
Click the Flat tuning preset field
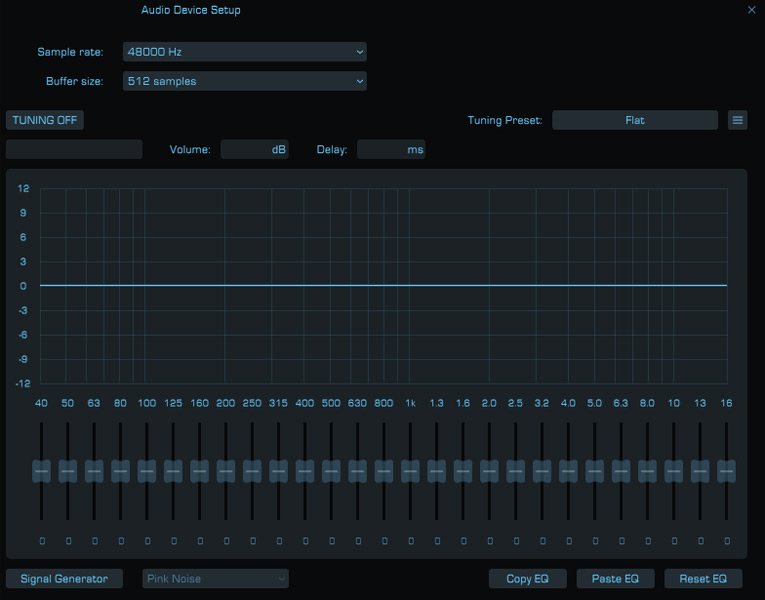(x=634, y=120)
